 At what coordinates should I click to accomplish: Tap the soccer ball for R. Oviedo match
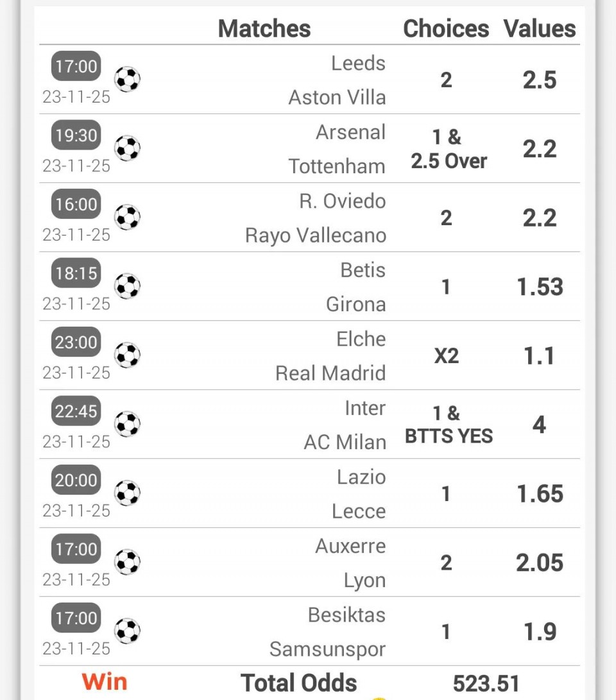coord(127,218)
